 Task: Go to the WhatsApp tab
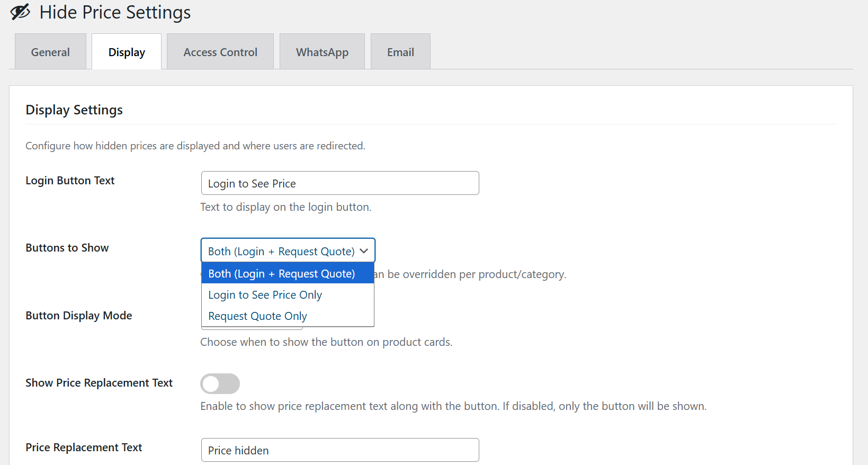coord(322,52)
